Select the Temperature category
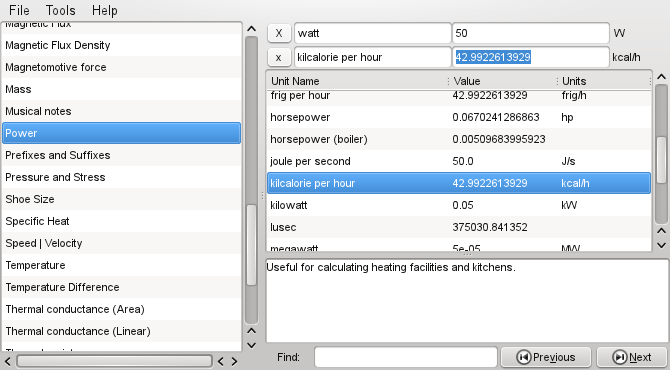Screen dimensions: 670x370 (x=122, y=265)
